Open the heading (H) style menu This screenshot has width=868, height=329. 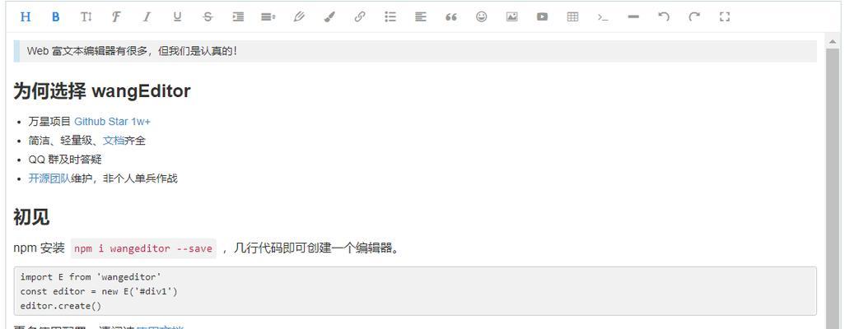point(25,16)
